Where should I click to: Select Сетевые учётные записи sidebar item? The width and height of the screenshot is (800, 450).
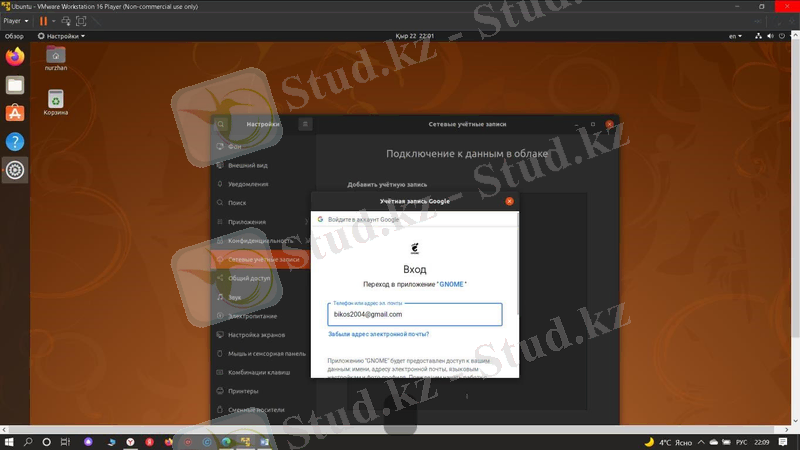tap(261, 260)
